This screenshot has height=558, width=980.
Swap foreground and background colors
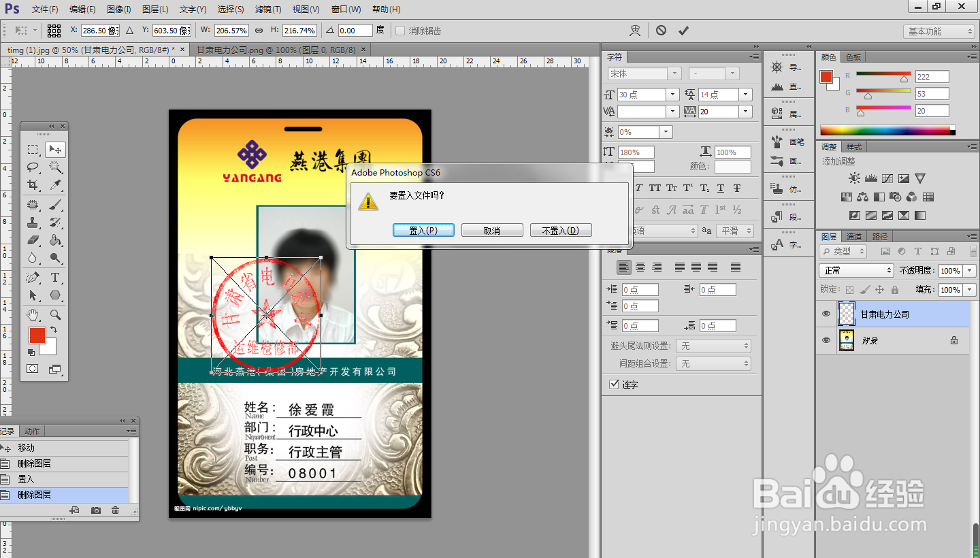53,330
